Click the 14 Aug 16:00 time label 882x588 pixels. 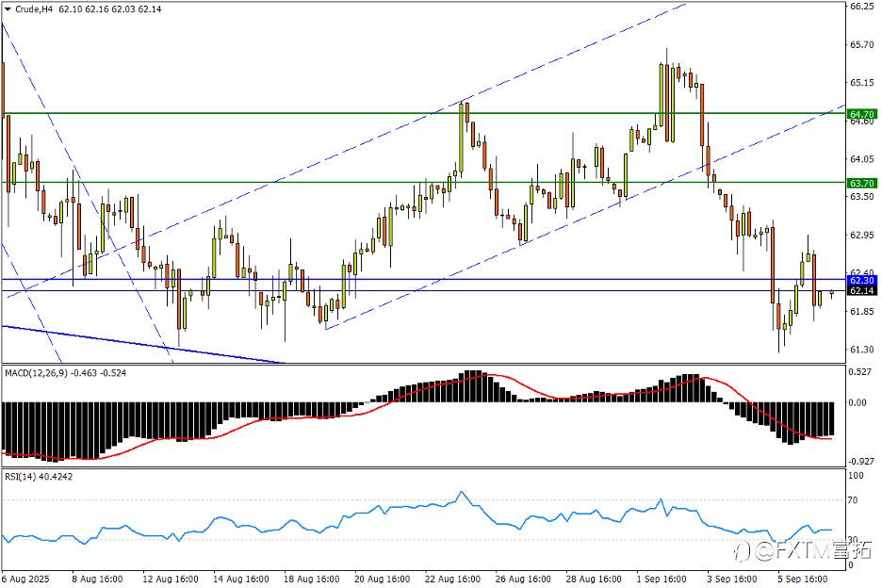(x=241, y=579)
